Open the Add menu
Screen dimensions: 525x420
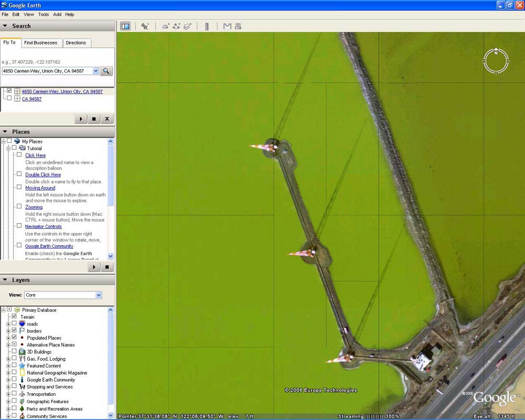[x=57, y=14]
